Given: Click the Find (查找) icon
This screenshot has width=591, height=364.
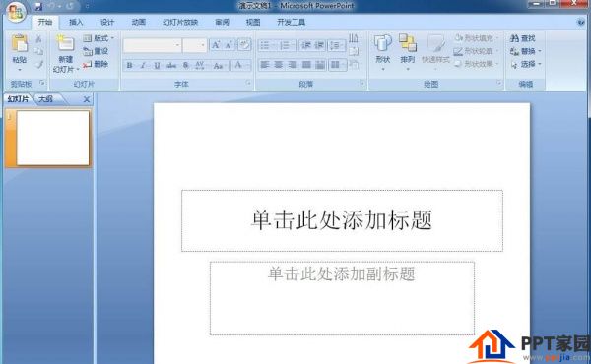Looking at the screenshot, I should point(522,38).
